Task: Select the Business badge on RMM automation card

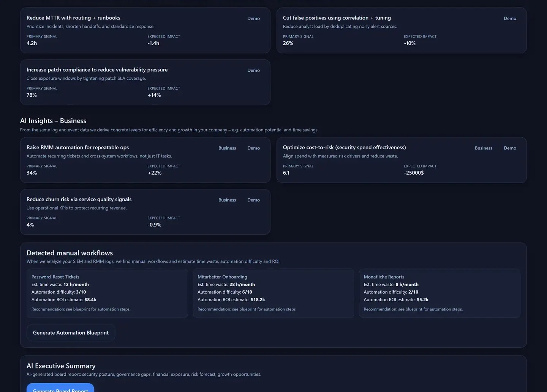Action: (x=227, y=148)
